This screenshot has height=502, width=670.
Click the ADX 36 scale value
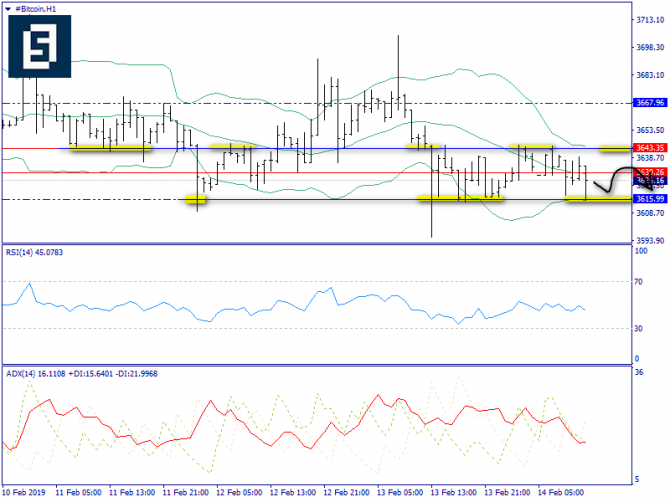tap(639, 373)
